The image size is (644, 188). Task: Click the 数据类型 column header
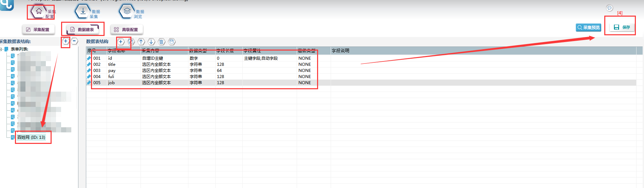[202, 51]
